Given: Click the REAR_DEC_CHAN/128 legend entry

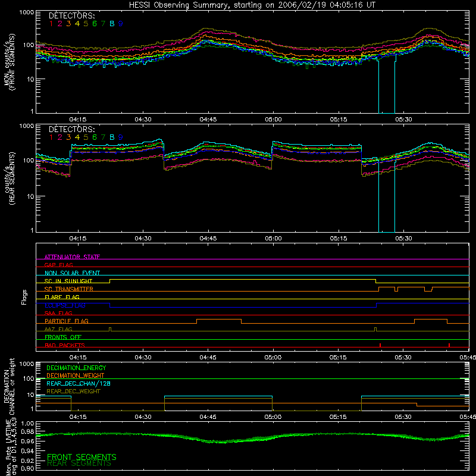Looking at the screenshot, I should [x=79, y=383].
